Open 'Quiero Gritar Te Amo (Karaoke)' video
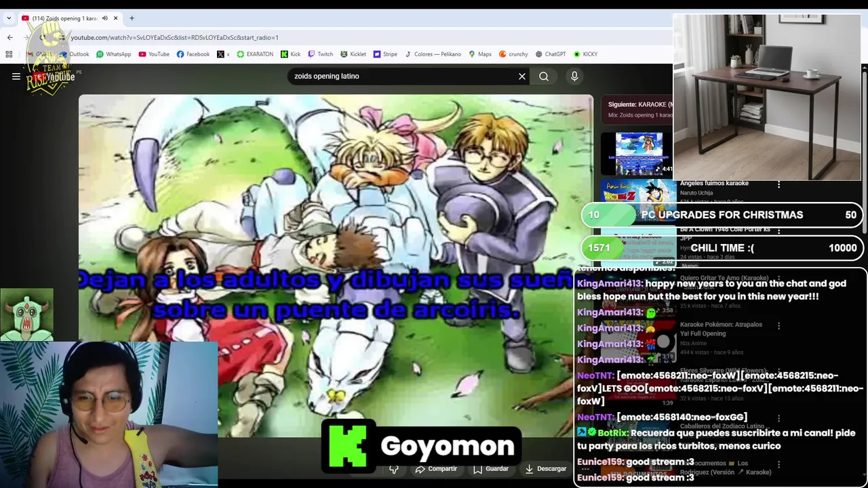The height and width of the screenshot is (488, 868). pos(724,278)
